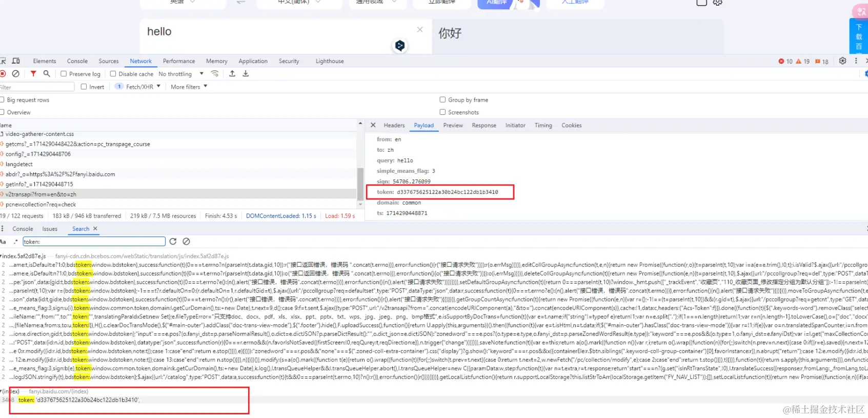Toggle the network filter funnel icon
The height and width of the screenshot is (418, 868).
pos(33,74)
